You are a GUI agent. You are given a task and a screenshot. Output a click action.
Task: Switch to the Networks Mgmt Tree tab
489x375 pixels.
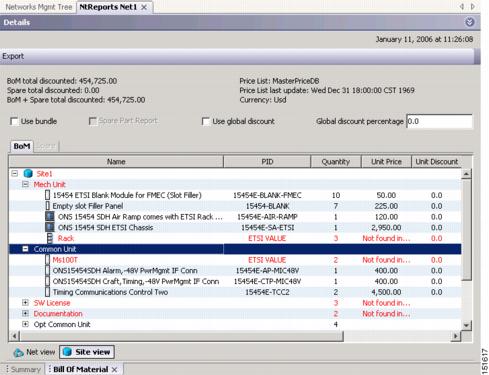(x=38, y=7)
